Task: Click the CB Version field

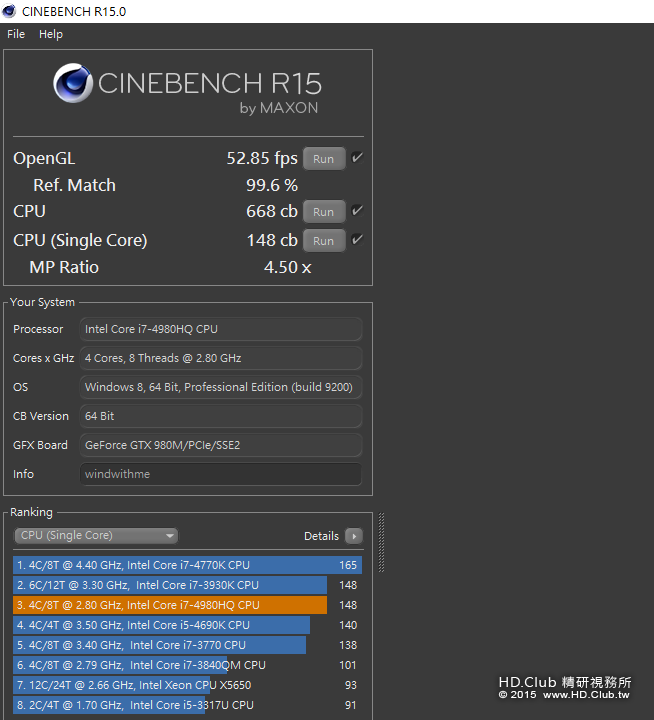Action: click(x=220, y=416)
